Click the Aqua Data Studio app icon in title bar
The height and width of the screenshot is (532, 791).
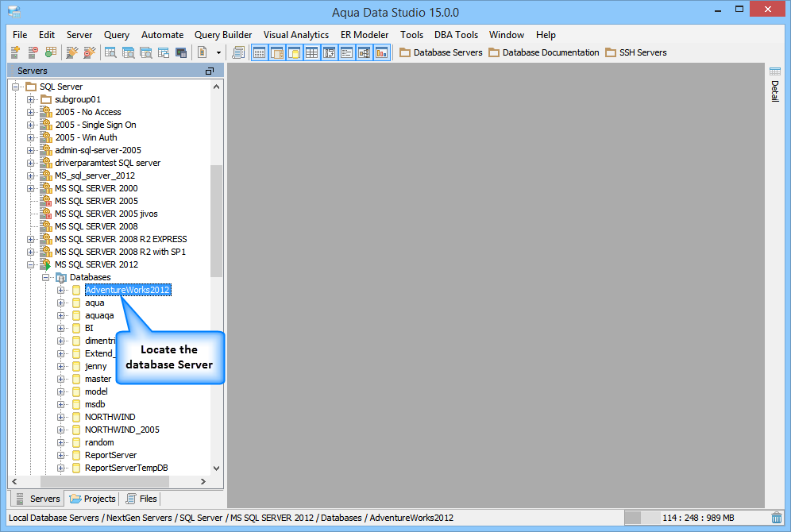(14, 12)
